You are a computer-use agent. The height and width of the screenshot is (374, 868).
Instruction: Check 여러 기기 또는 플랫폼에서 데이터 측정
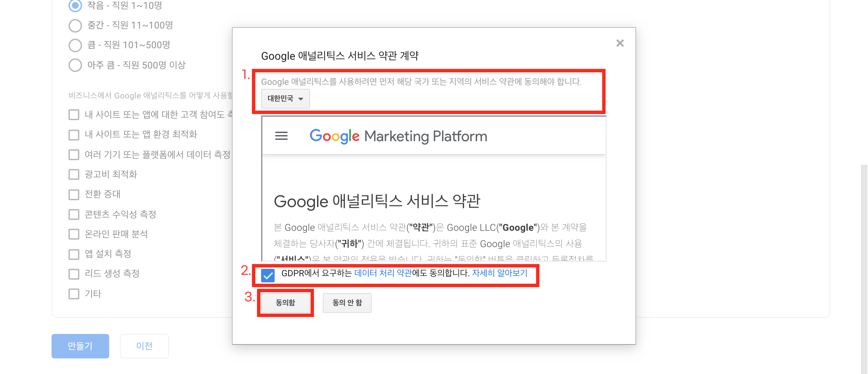tap(74, 155)
